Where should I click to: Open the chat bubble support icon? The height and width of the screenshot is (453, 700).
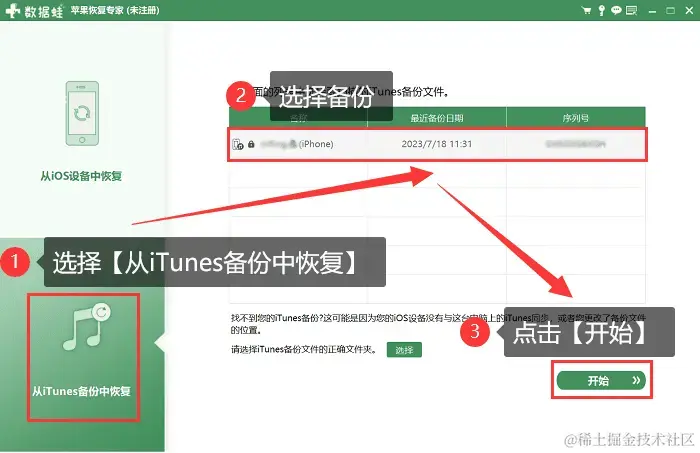pyautogui.click(x=616, y=10)
